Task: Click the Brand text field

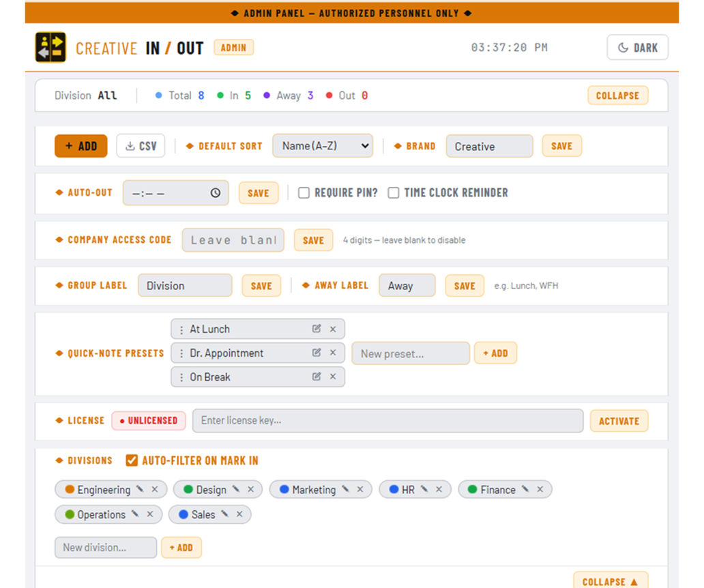Action: [489, 146]
